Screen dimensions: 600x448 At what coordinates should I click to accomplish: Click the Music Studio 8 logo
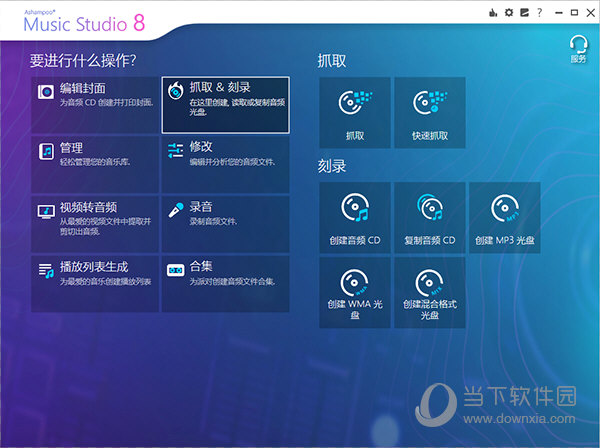point(84,21)
